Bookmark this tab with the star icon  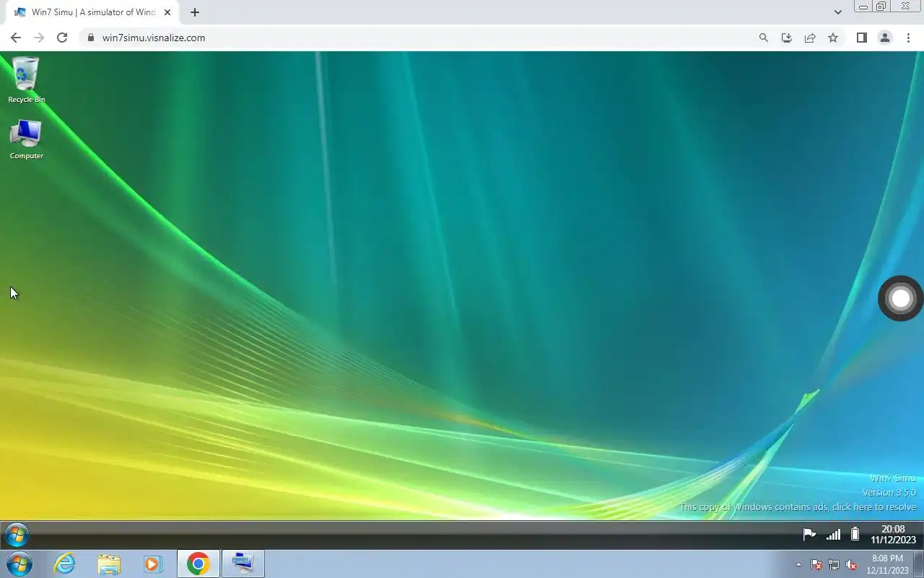[833, 38]
